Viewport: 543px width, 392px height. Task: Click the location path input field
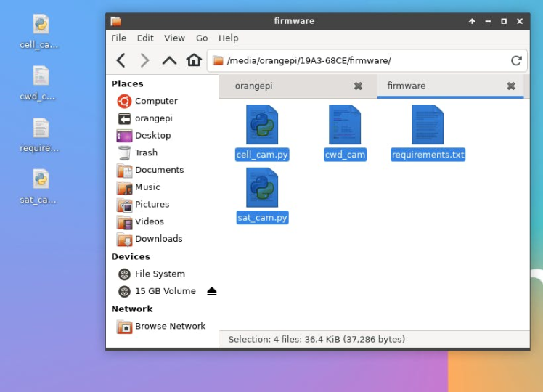(x=363, y=61)
